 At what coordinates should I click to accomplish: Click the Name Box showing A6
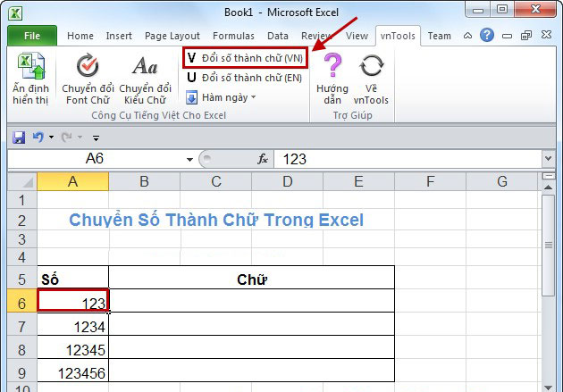pos(95,159)
